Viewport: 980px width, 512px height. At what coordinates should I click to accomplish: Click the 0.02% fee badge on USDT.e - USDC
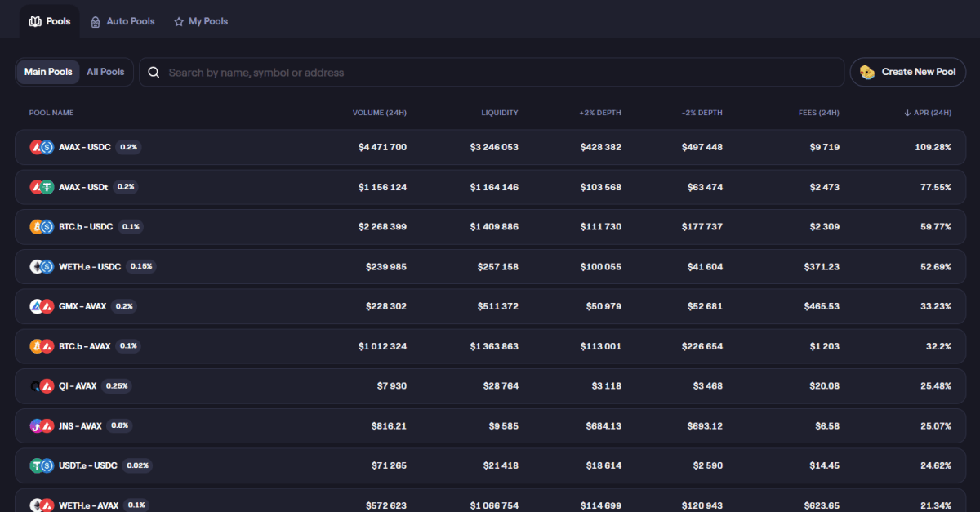coord(137,465)
